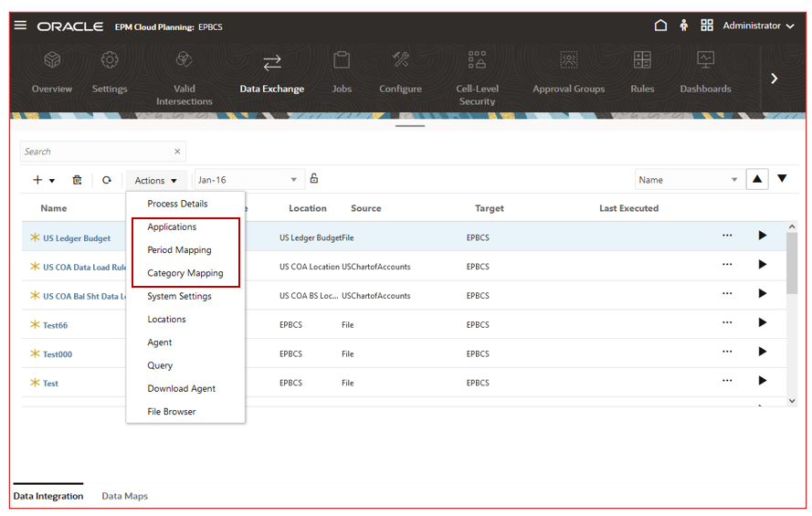Select the Data Exchange card
Screen dimensions: 812x516
tap(272, 73)
